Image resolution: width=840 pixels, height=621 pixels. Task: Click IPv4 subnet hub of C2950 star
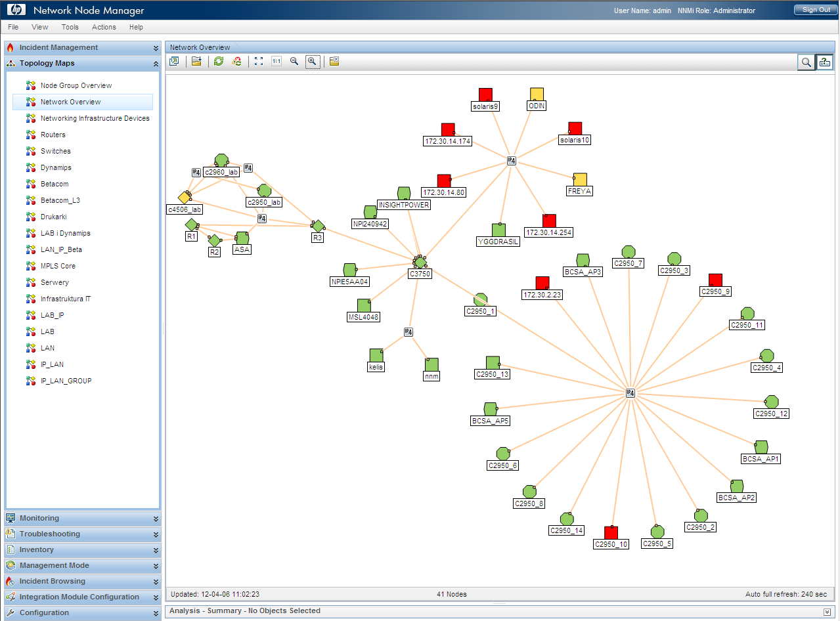click(630, 393)
